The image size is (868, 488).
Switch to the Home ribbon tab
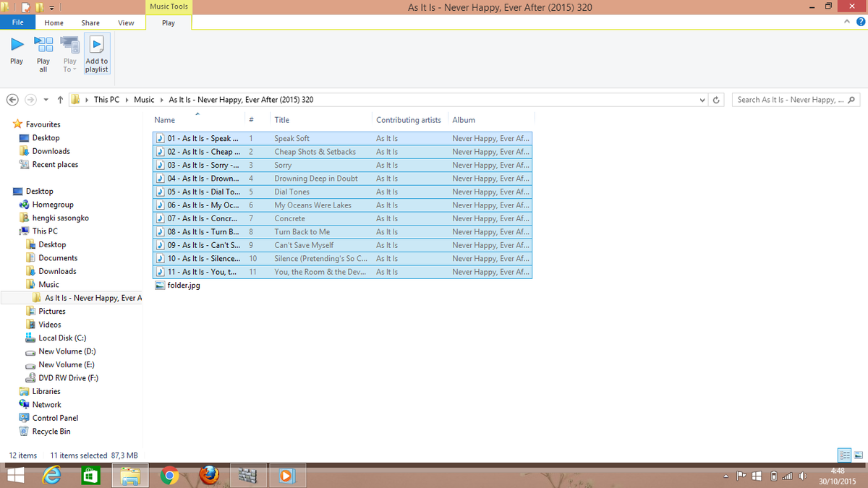54,22
